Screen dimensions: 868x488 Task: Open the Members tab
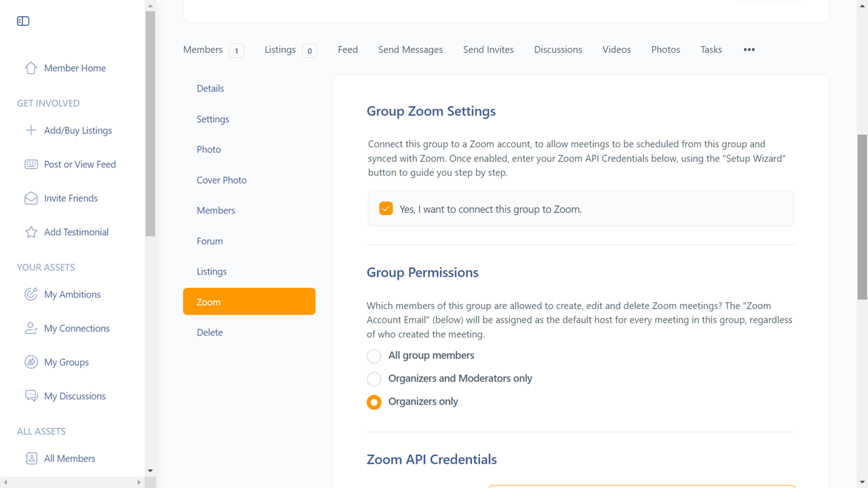pos(203,49)
